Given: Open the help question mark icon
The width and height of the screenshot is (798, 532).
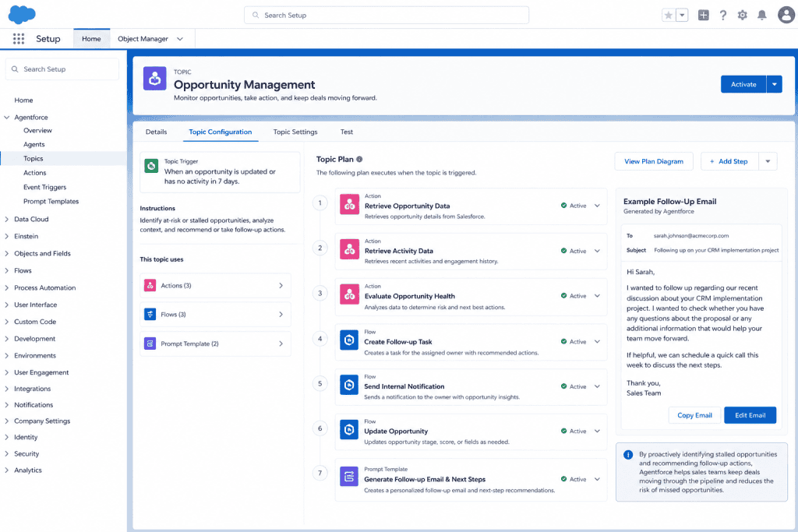Looking at the screenshot, I should coord(722,16).
